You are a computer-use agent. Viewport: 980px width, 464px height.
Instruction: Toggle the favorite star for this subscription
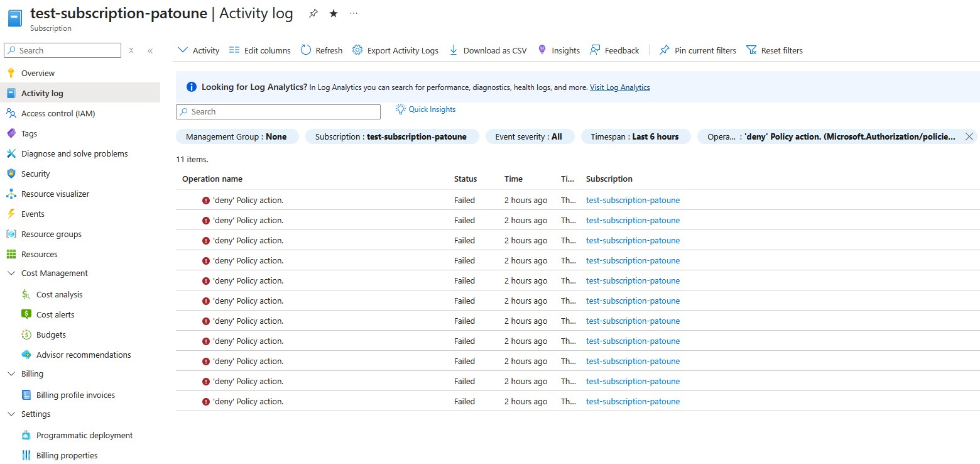click(x=334, y=13)
